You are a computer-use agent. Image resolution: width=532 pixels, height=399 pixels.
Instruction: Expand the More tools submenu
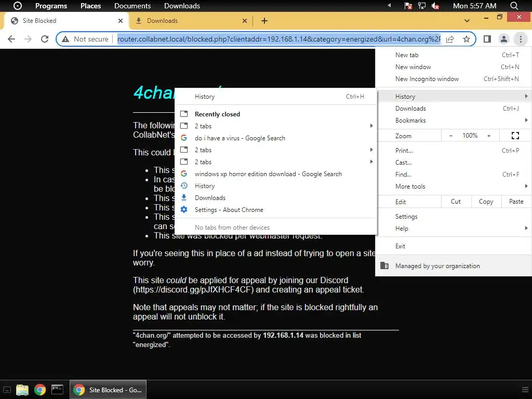[453, 187]
